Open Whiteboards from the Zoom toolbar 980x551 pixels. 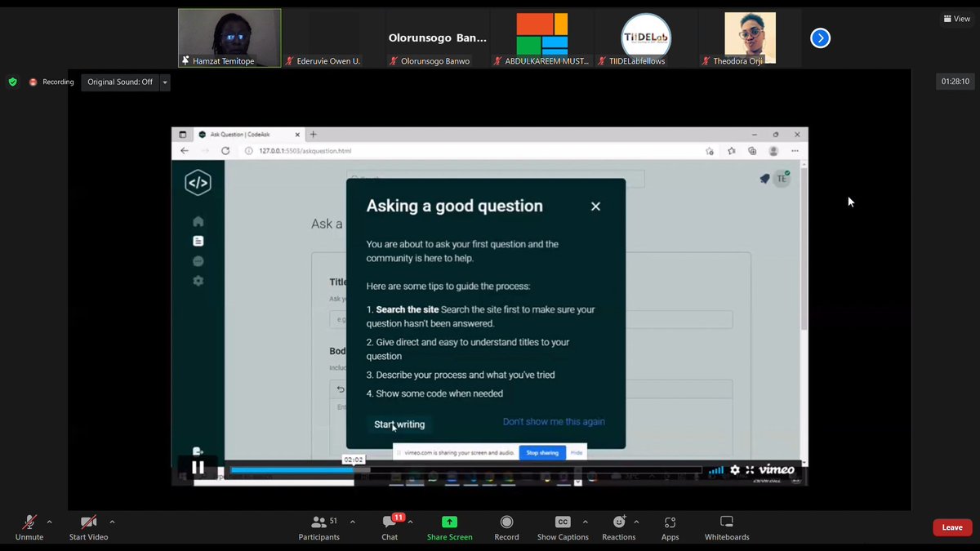click(727, 527)
